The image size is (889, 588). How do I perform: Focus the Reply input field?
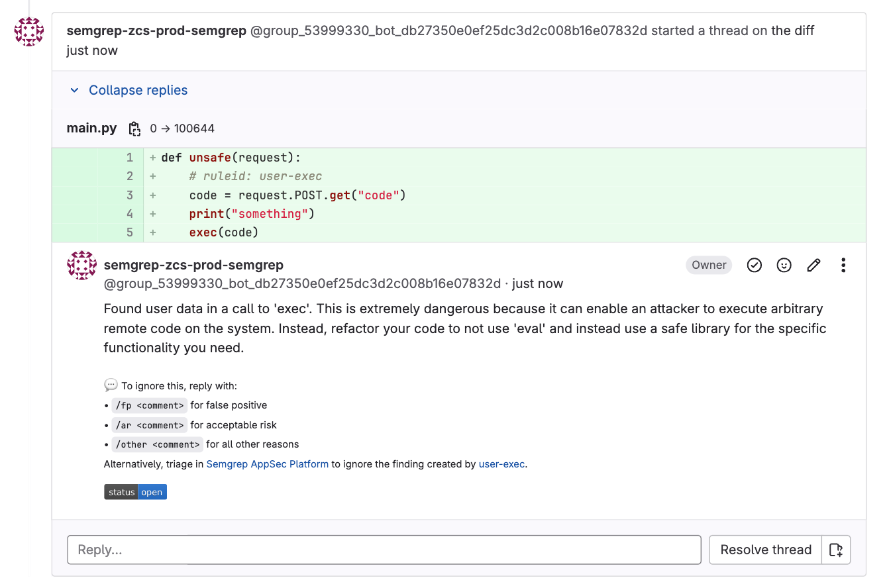(x=384, y=550)
